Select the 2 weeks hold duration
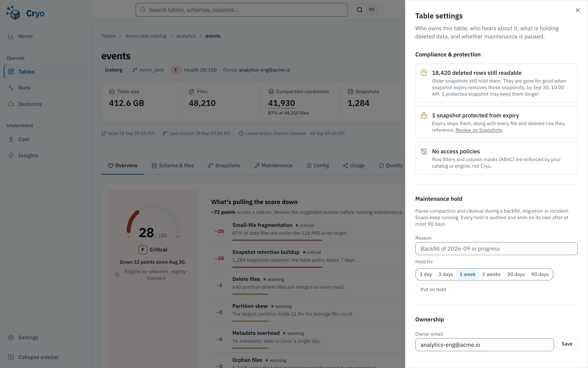The image size is (588, 368). click(491, 274)
